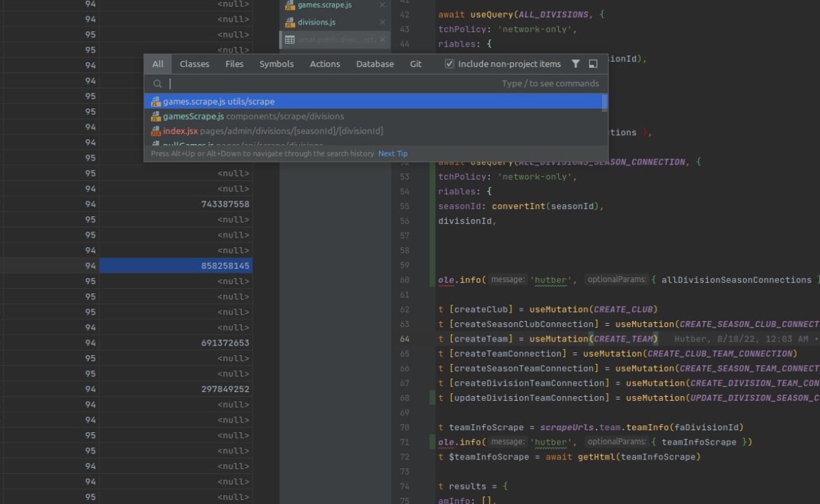Screen dimensions: 820x504
Task: Select gamesScrape.js components/scrape/divisions result
Action: tap(373, 116)
